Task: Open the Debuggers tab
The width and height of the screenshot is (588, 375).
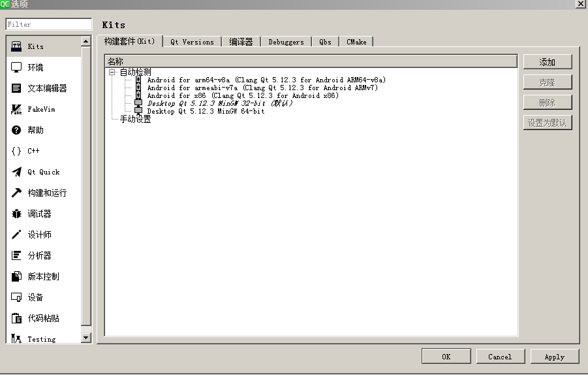Action: pyautogui.click(x=286, y=42)
